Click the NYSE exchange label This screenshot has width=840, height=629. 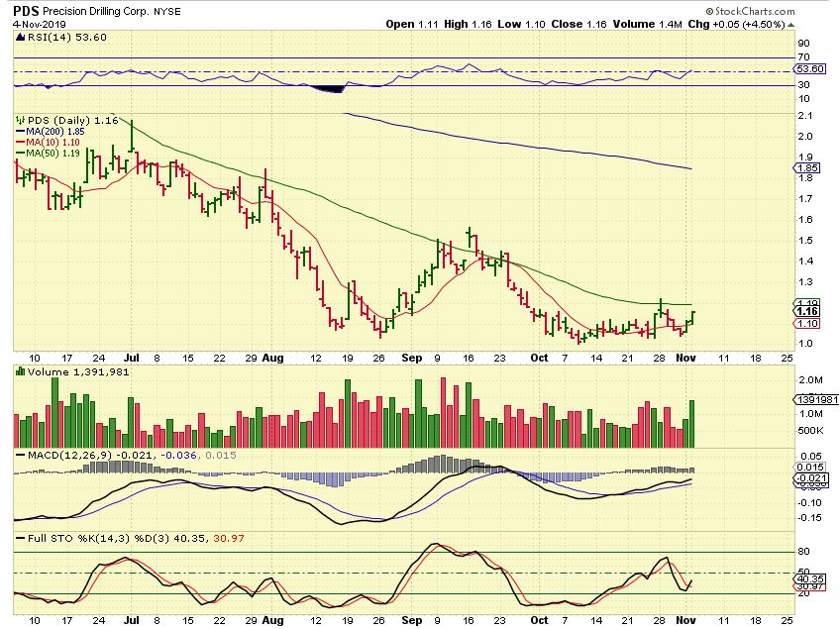167,11
